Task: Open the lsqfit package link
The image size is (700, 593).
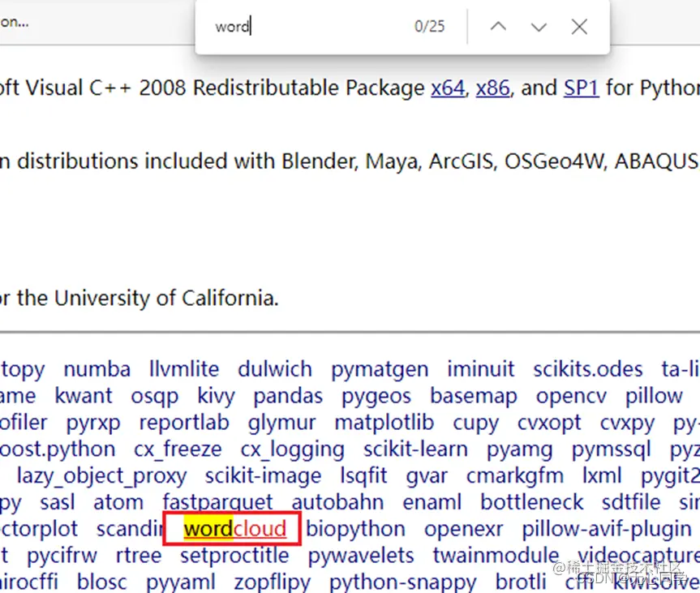Action: point(363,476)
